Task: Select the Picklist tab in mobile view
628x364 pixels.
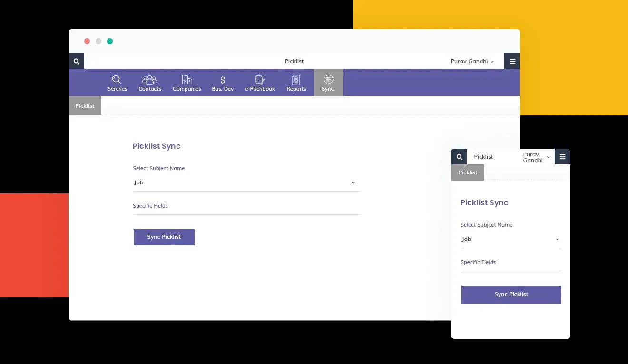Action: tap(468, 172)
